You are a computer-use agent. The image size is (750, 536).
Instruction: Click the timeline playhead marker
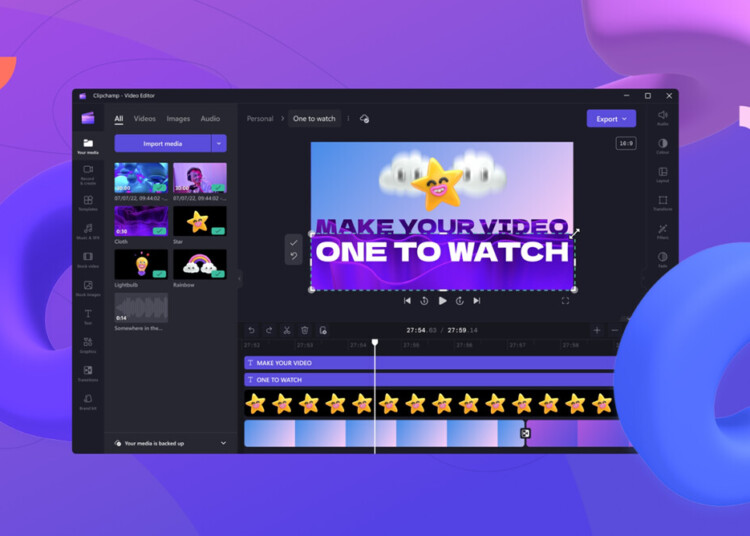[375, 342]
